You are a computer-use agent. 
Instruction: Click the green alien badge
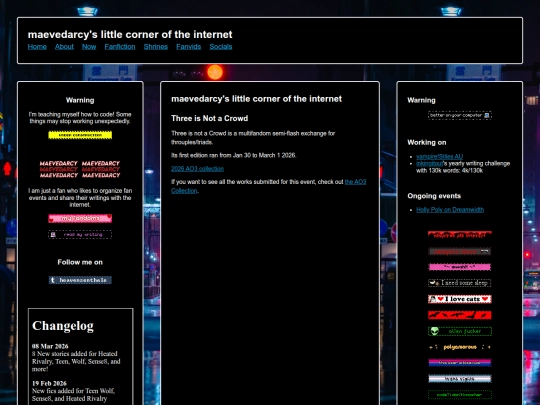pyautogui.click(x=460, y=331)
